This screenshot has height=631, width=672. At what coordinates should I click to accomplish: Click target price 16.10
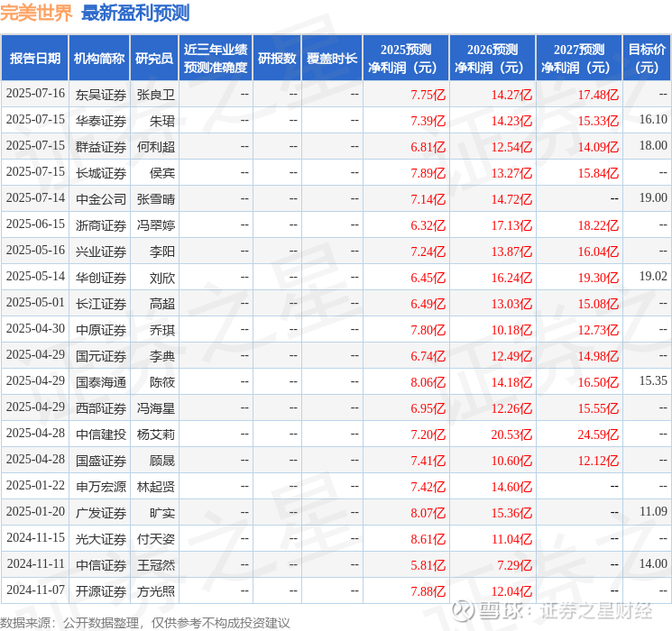[653, 120]
